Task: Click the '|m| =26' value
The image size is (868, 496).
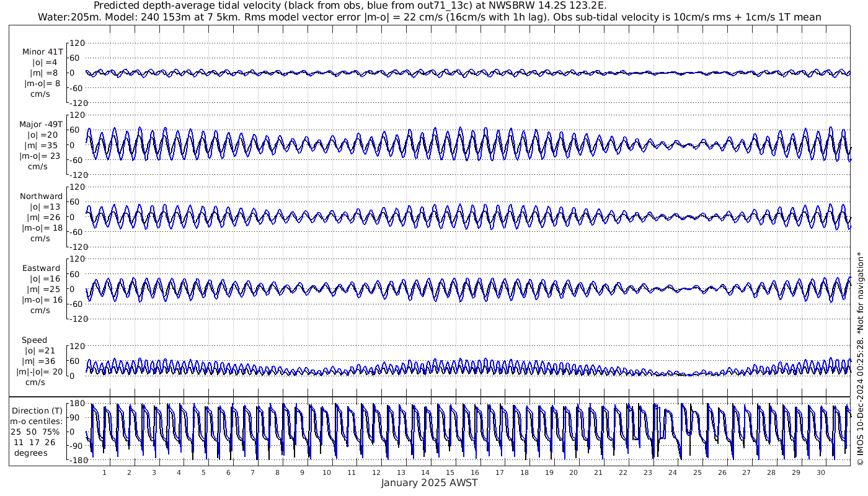Action: (42, 218)
